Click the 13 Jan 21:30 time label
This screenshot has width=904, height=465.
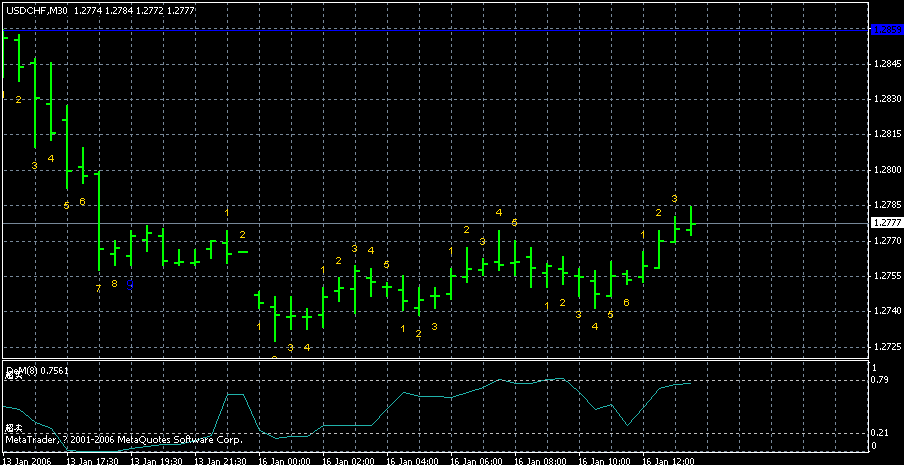[221, 461]
